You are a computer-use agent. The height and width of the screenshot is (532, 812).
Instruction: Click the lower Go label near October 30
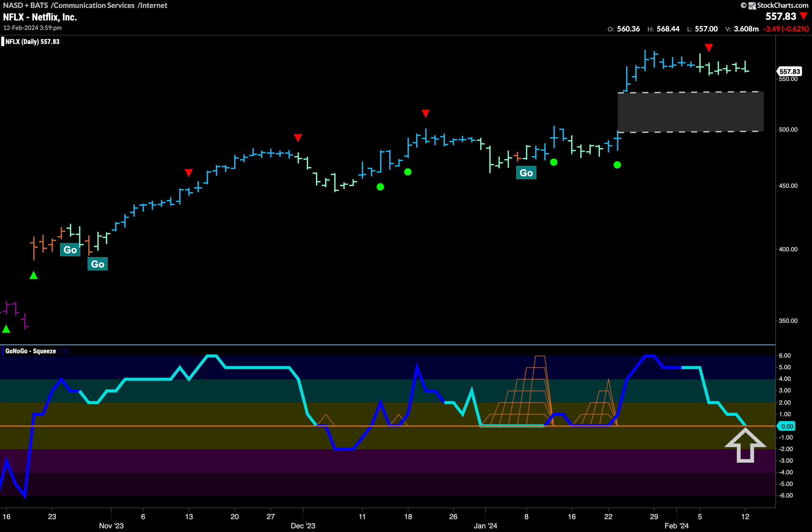pos(98,264)
